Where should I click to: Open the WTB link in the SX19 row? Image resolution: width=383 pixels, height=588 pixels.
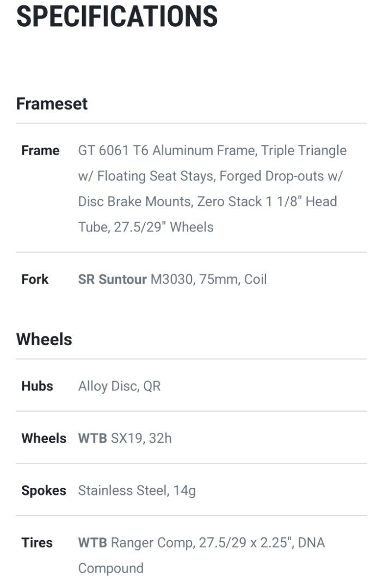92,438
